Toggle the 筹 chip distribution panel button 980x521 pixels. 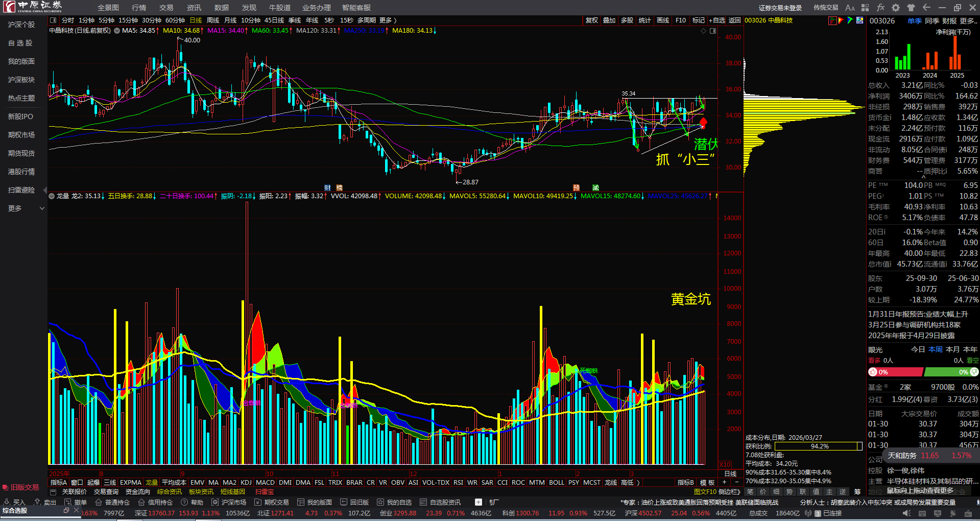pyautogui.click(x=857, y=492)
